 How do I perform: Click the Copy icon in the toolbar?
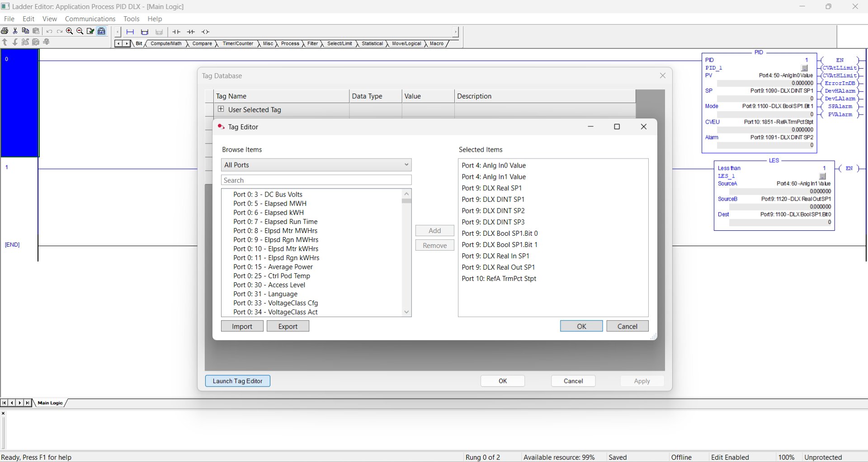(25, 31)
